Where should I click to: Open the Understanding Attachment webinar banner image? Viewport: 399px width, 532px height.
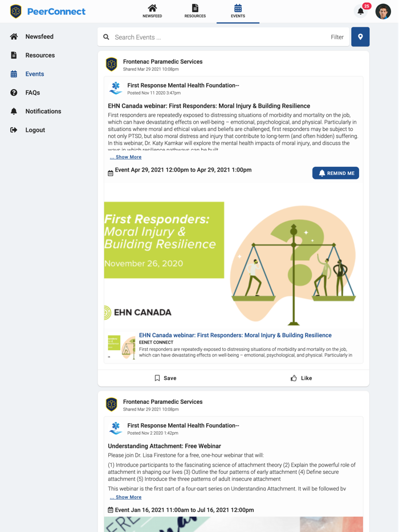[233, 524]
